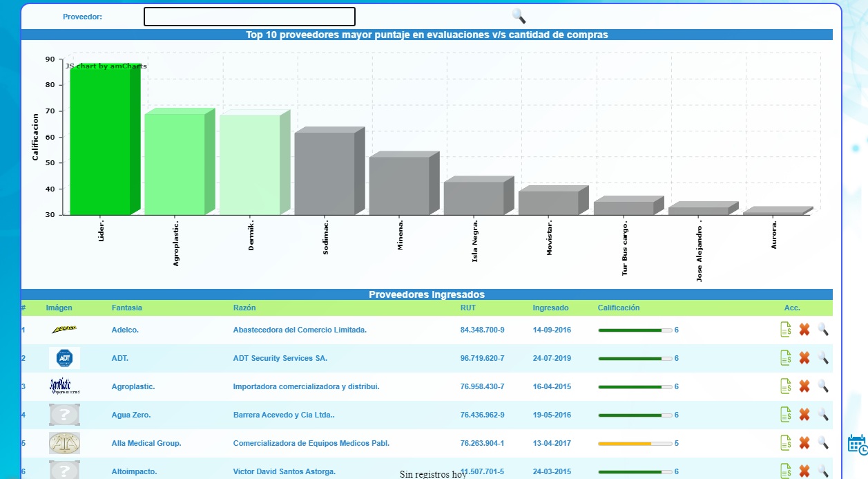Viewport: 868px width, 479px height.
Task: Sort by Ingresado date column header
Action: pos(550,308)
